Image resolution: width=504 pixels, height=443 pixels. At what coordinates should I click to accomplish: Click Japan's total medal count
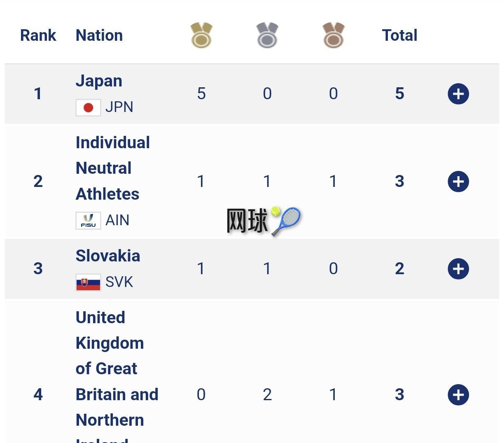tap(399, 94)
